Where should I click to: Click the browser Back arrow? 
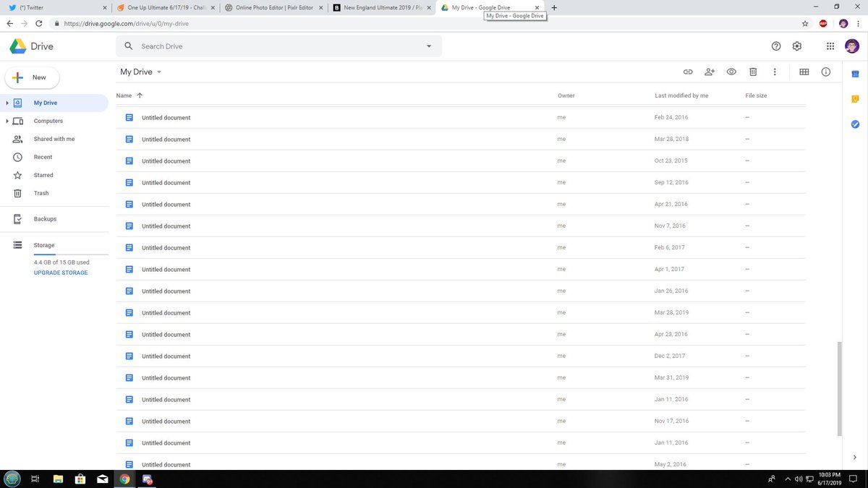pyautogui.click(x=9, y=23)
